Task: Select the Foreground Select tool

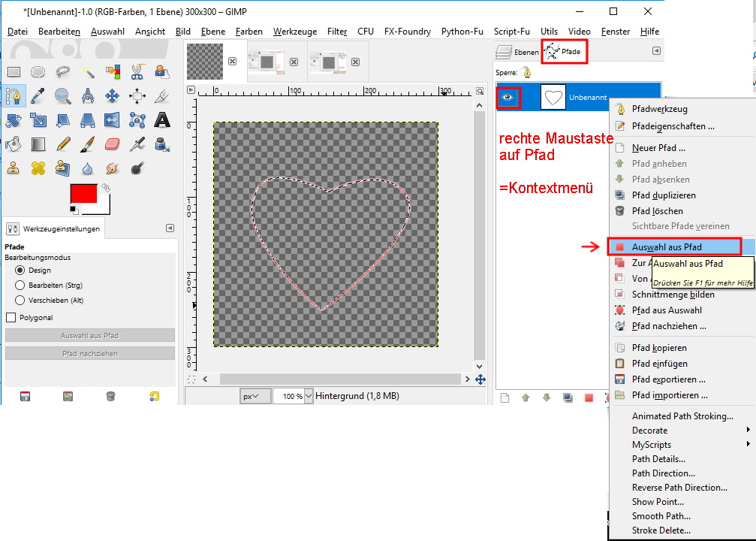Action: (162, 72)
